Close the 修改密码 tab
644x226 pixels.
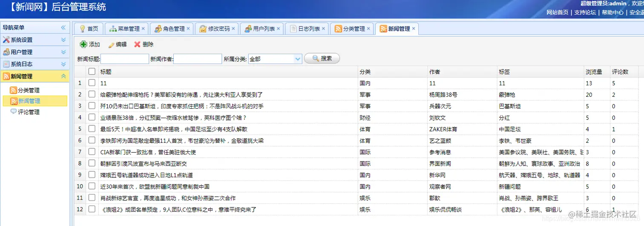coord(233,29)
